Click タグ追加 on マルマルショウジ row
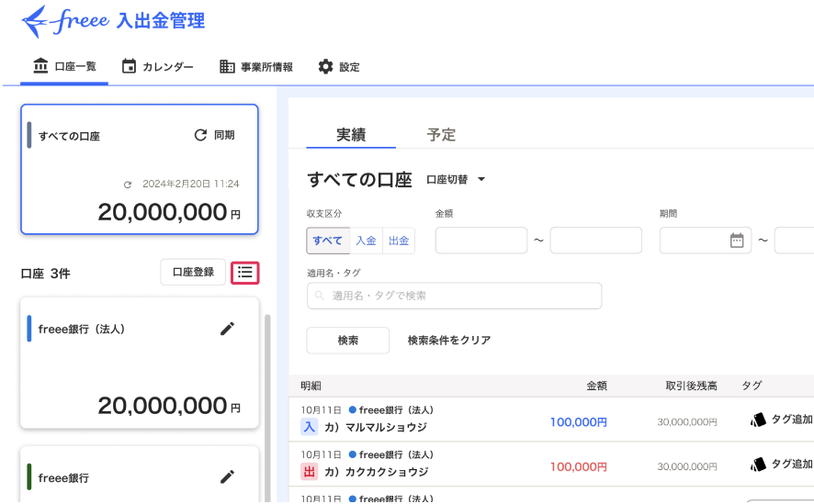This screenshot has width=814, height=504. 792,420
